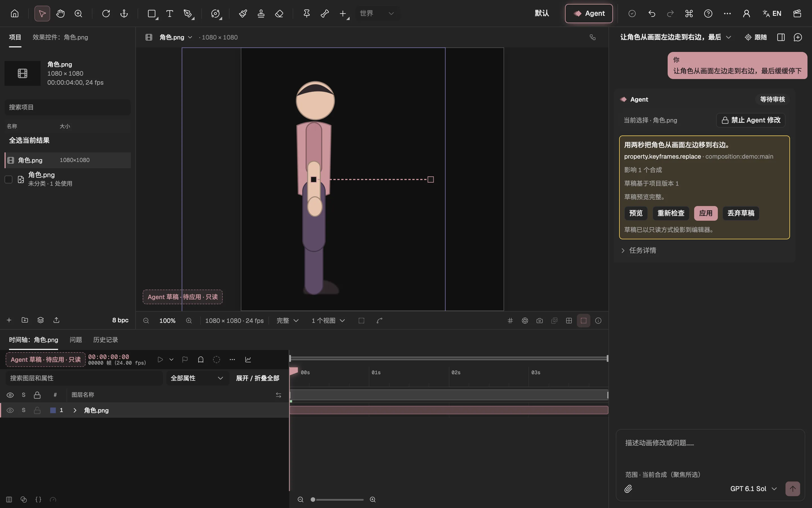This screenshot has height=508, width=812.
Task: Toggle the 跟随 follow option
Action: 756,37
